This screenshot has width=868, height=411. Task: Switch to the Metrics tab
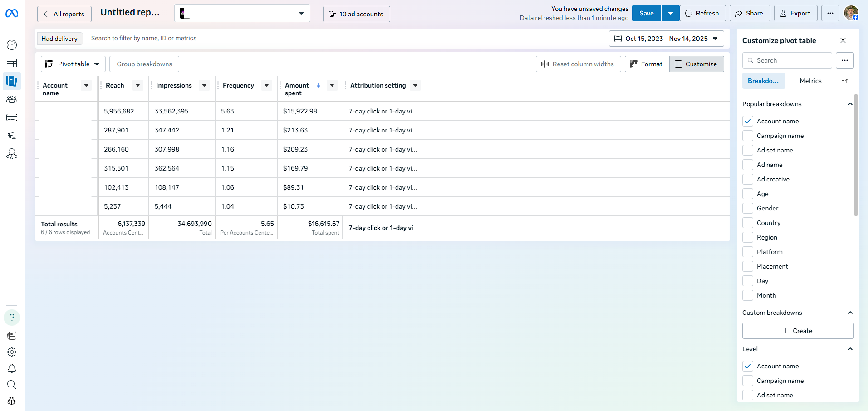pos(810,81)
